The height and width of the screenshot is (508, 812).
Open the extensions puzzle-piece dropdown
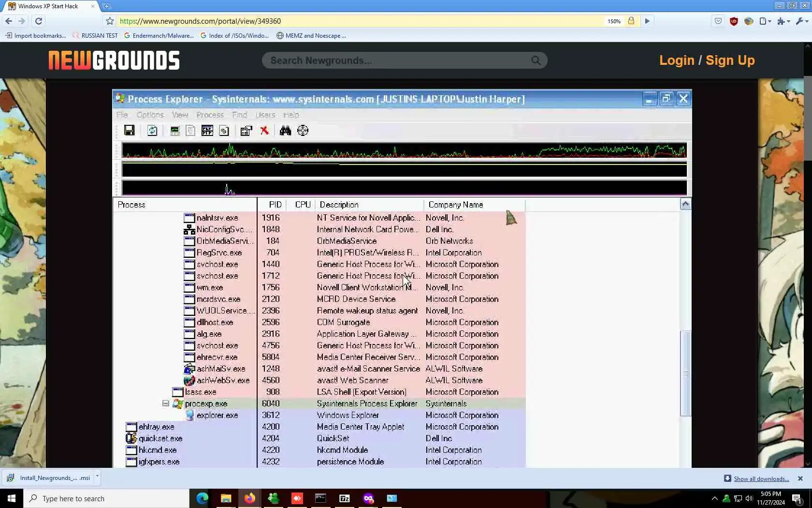tap(783, 21)
